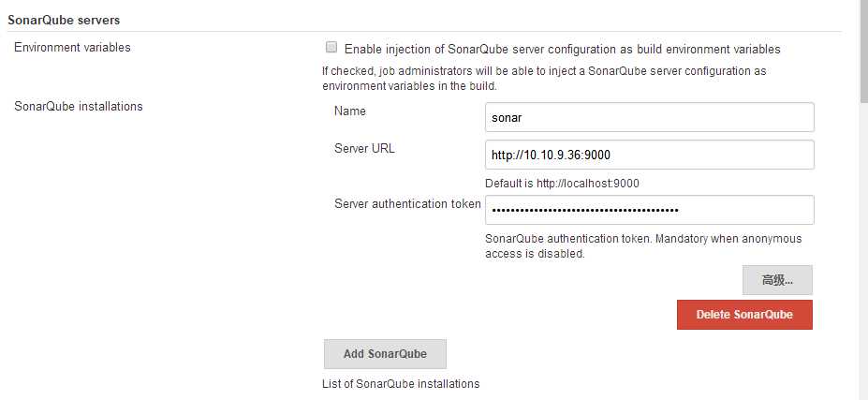
Task: Click the 'Enable injection of SonarQube' checkbox label
Action: 562,49
